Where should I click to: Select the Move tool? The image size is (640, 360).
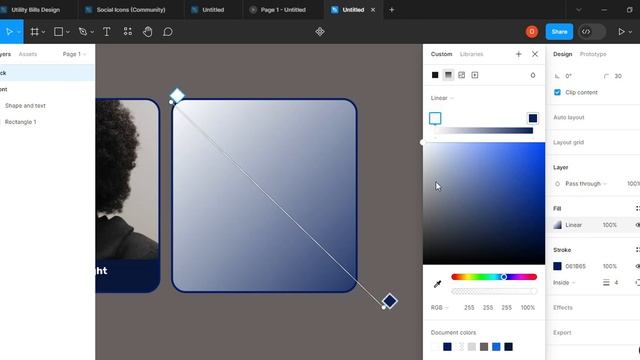pos(9,31)
